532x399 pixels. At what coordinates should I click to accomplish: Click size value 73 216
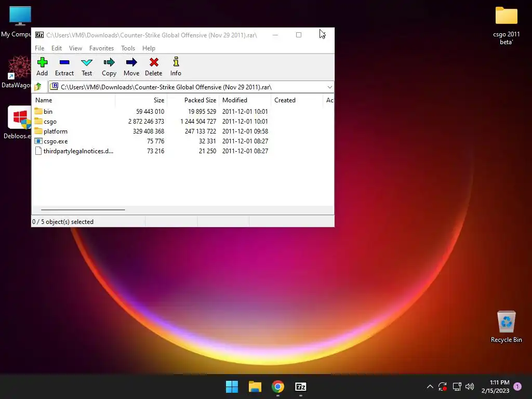pos(155,151)
